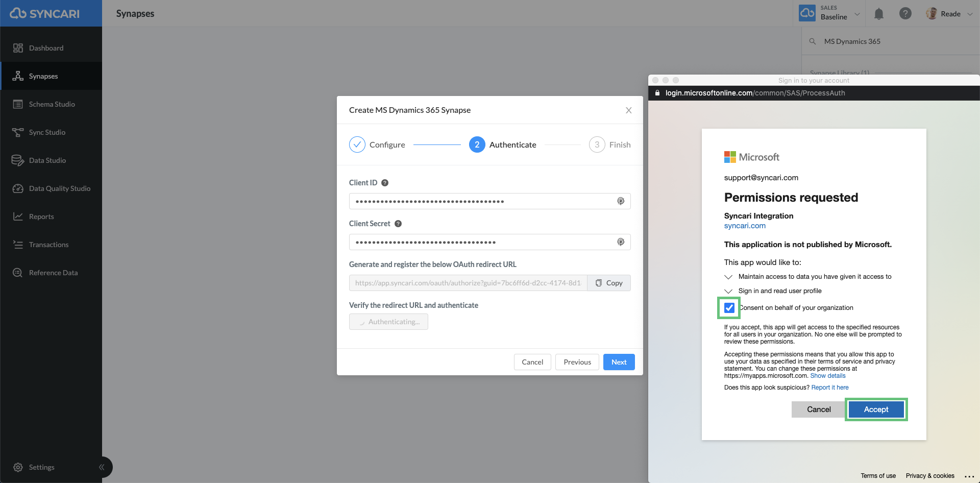Open the syncari.com link
The image size is (980, 483).
click(745, 226)
